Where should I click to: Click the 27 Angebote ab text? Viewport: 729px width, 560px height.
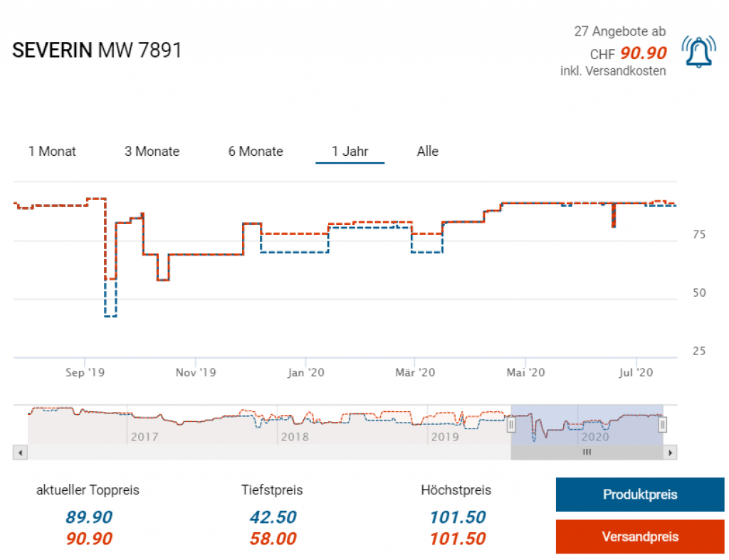620,31
